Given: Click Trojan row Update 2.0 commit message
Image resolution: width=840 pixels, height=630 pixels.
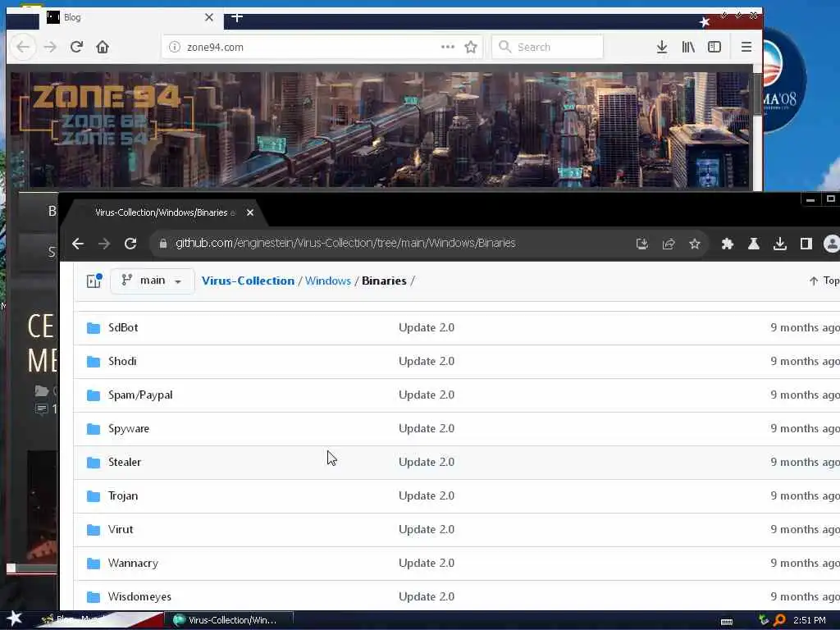Looking at the screenshot, I should [427, 495].
